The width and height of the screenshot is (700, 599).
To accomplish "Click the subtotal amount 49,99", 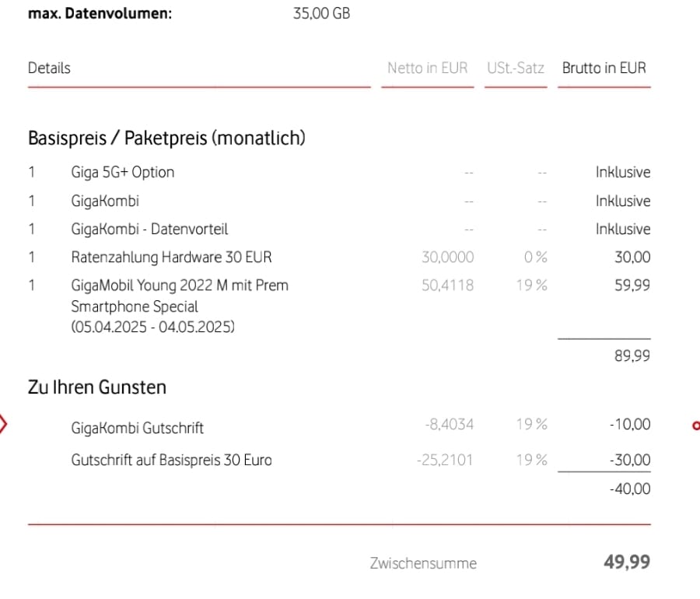I will (x=627, y=562).
